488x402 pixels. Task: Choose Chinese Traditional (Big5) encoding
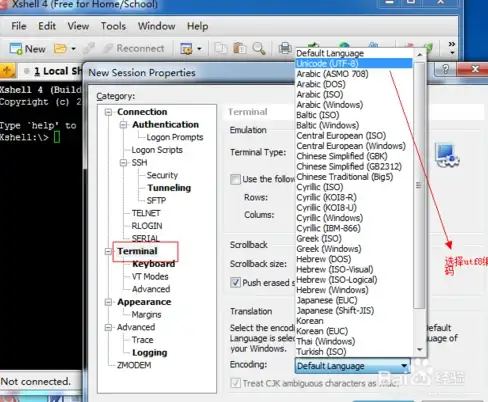click(354, 177)
